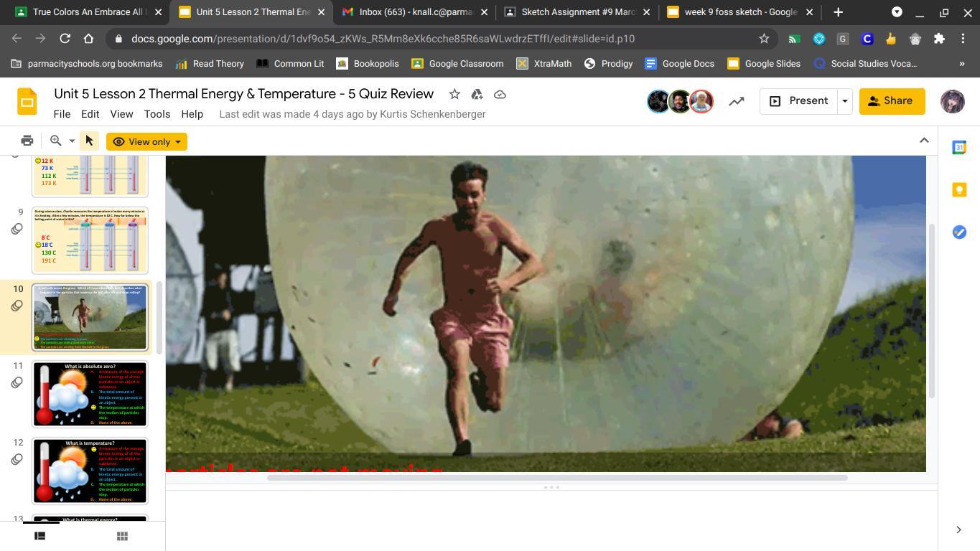980x551 pixels.
Task: Check the cloud document status icon
Action: (500, 94)
